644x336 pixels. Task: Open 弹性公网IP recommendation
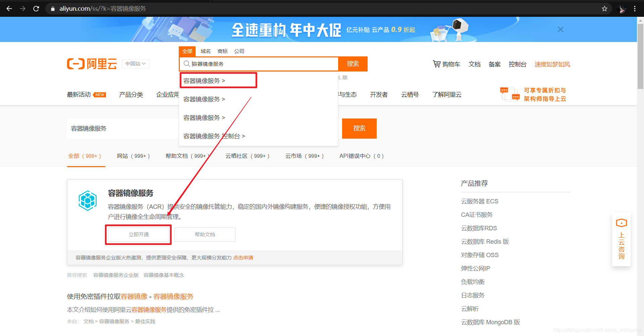point(475,269)
